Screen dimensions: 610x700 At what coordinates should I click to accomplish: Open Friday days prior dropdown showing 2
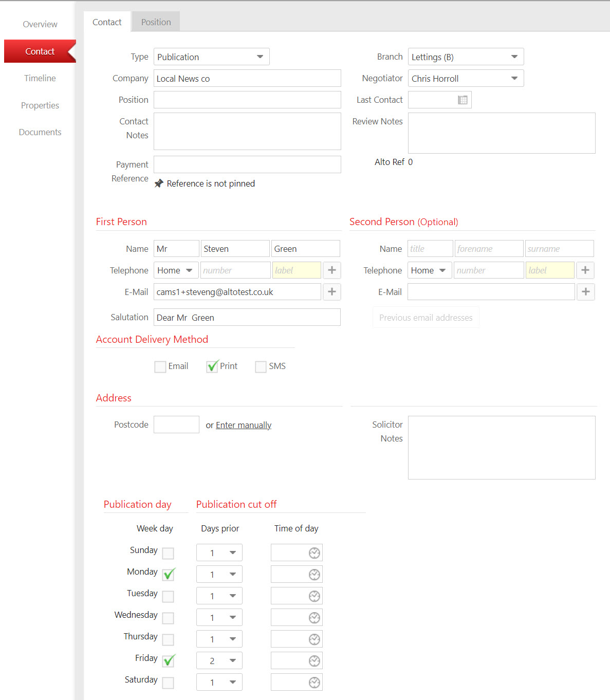[x=219, y=661]
